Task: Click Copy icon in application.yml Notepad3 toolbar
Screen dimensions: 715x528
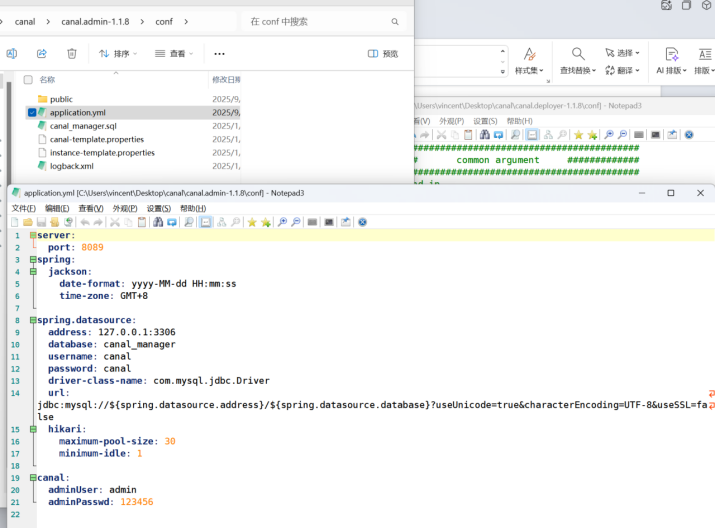Action: click(x=129, y=222)
